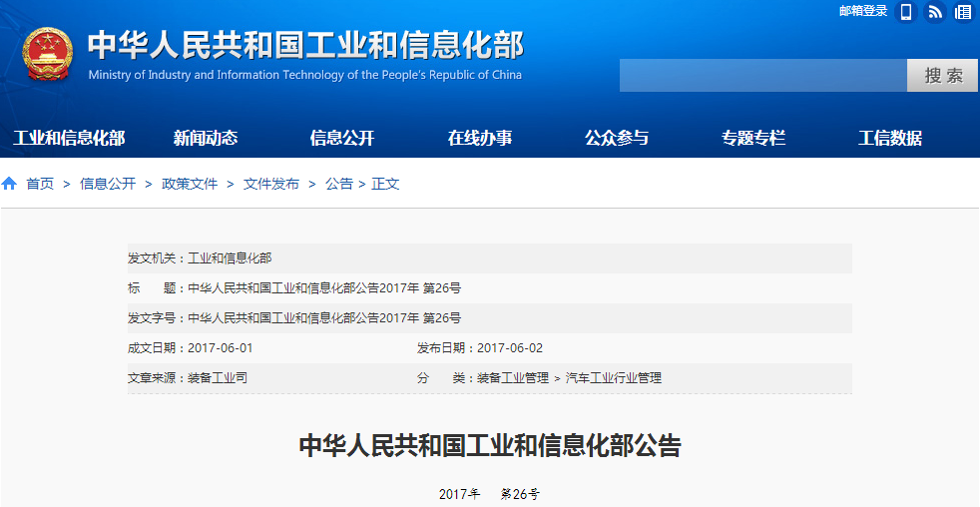Open 工信数据 navigation menu

(x=890, y=138)
